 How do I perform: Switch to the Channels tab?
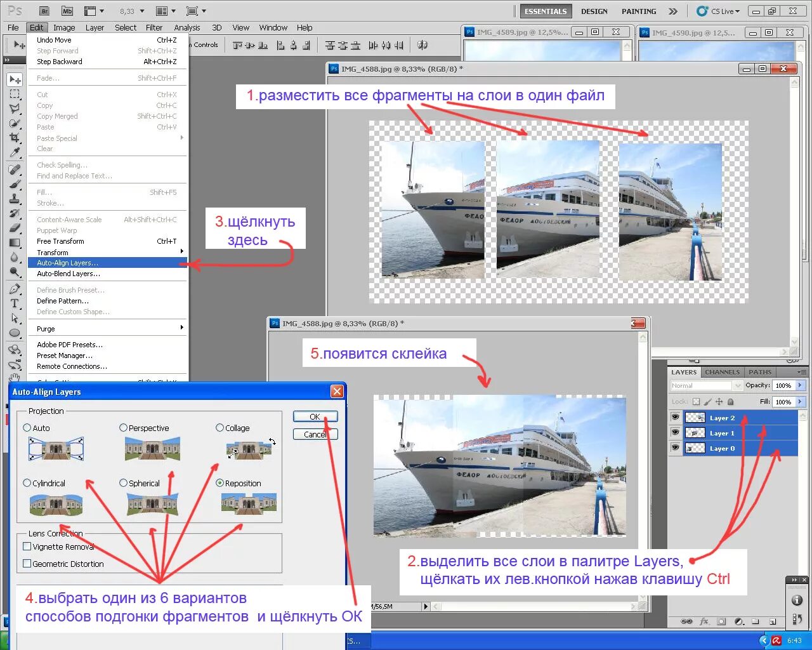[x=722, y=372]
